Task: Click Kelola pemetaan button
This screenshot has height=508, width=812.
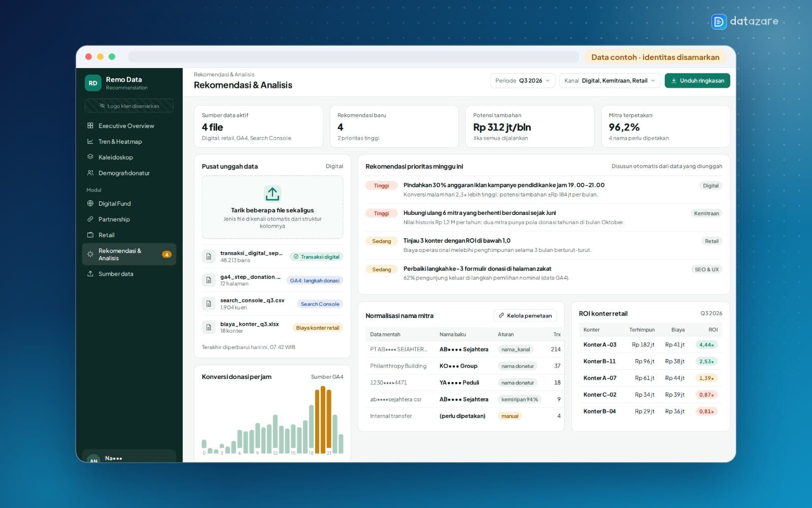Action: (x=525, y=315)
